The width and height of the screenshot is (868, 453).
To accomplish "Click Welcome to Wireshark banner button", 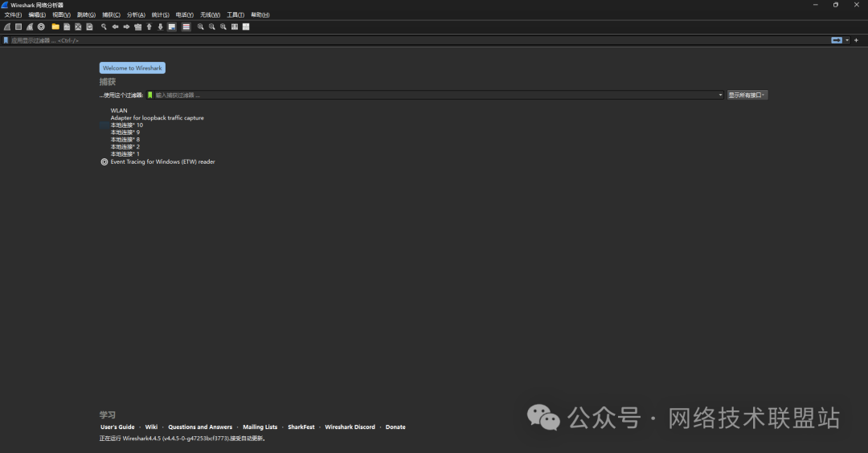I will tap(133, 68).
